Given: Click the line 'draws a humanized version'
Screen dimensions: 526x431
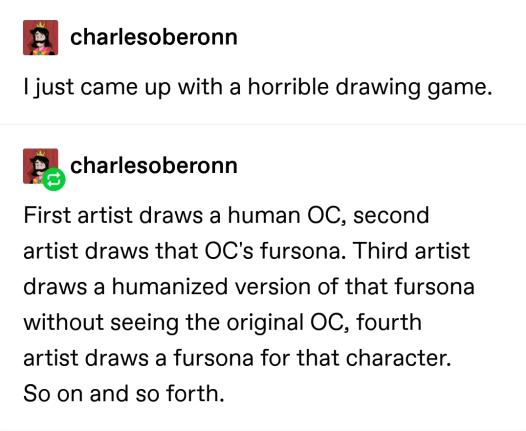Looking at the screenshot, I should pos(249,287).
